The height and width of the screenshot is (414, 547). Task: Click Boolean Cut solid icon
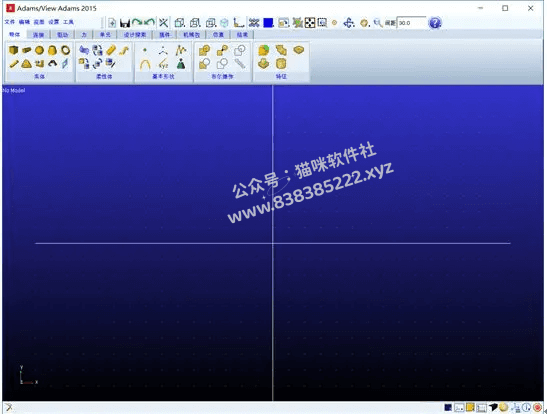204,64
